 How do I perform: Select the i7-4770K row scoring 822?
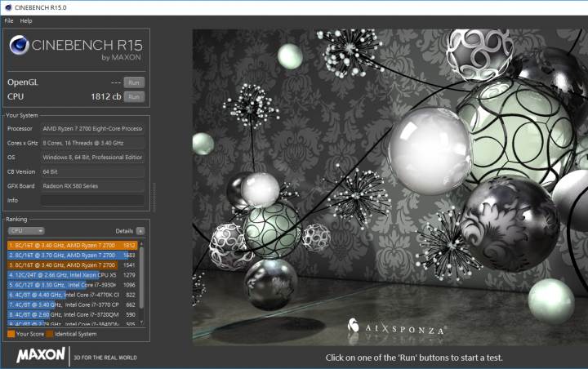[x=73, y=295]
